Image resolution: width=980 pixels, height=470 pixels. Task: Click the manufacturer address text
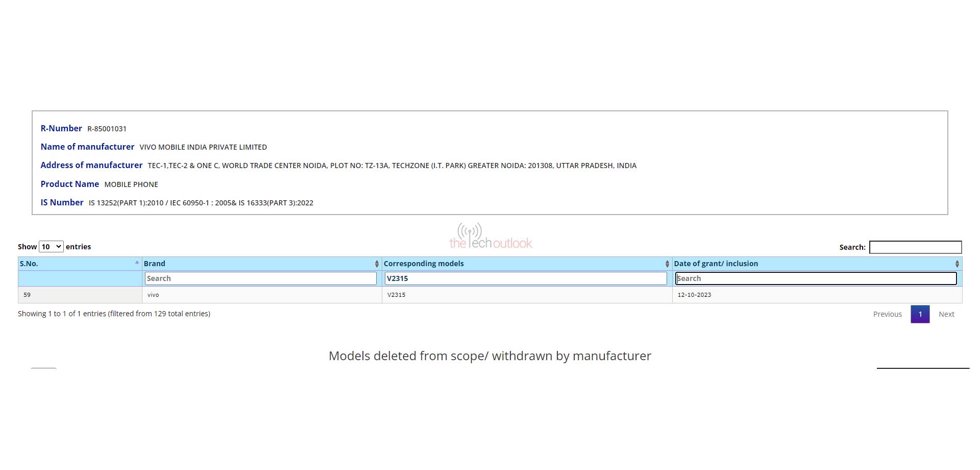click(x=392, y=166)
